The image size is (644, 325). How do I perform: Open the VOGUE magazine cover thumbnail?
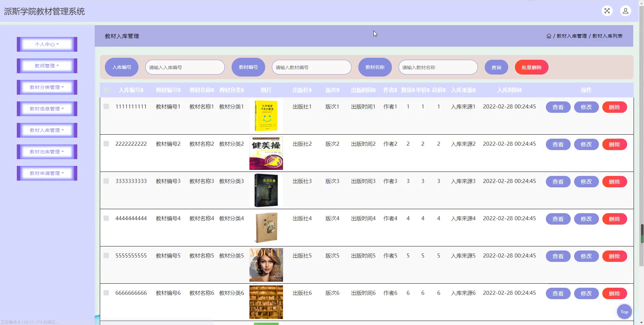coord(266,265)
